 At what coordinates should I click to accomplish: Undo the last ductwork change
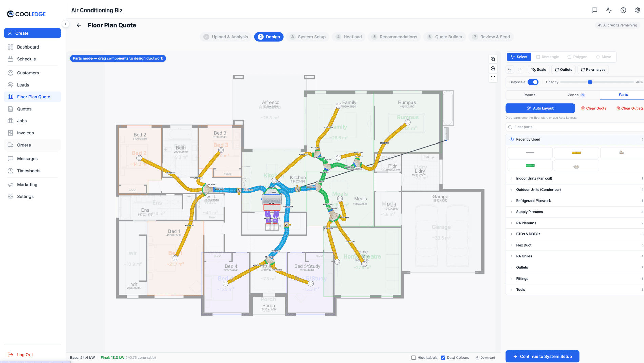pos(510,69)
